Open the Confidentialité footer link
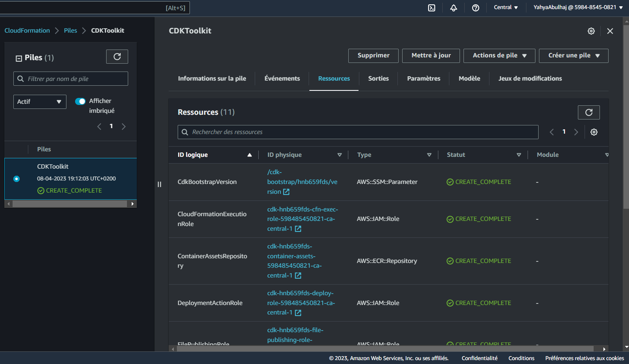This screenshot has height=364, width=629. [479, 358]
